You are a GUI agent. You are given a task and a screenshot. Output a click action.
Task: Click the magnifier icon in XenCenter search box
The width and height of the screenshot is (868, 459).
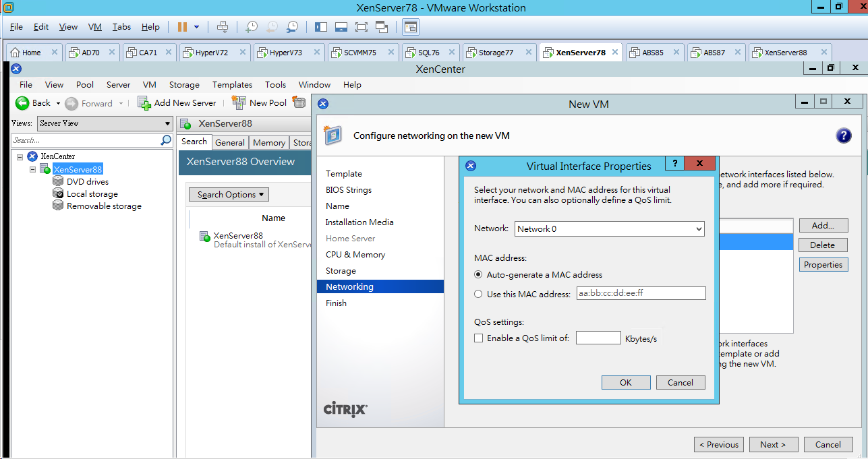(x=166, y=140)
